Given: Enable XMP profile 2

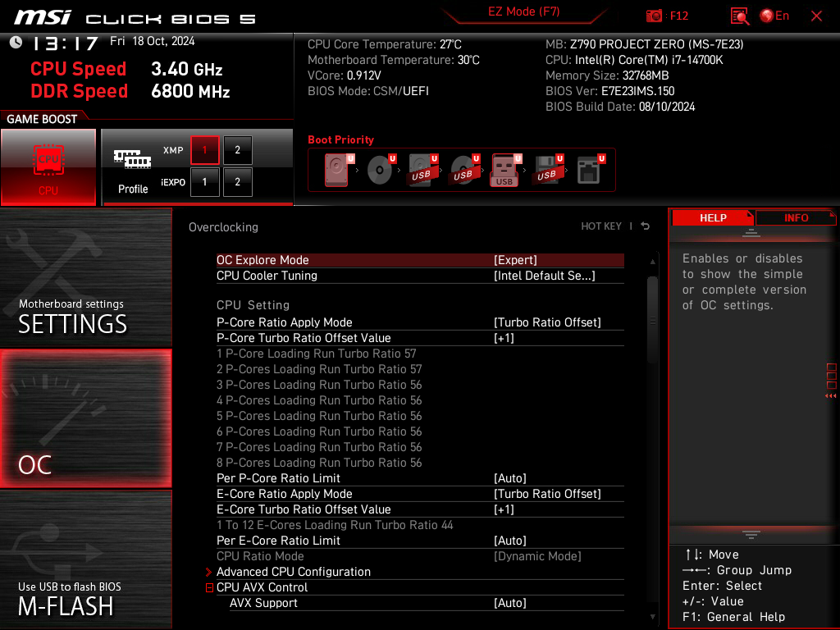Looking at the screenshot, I should 237,150.
